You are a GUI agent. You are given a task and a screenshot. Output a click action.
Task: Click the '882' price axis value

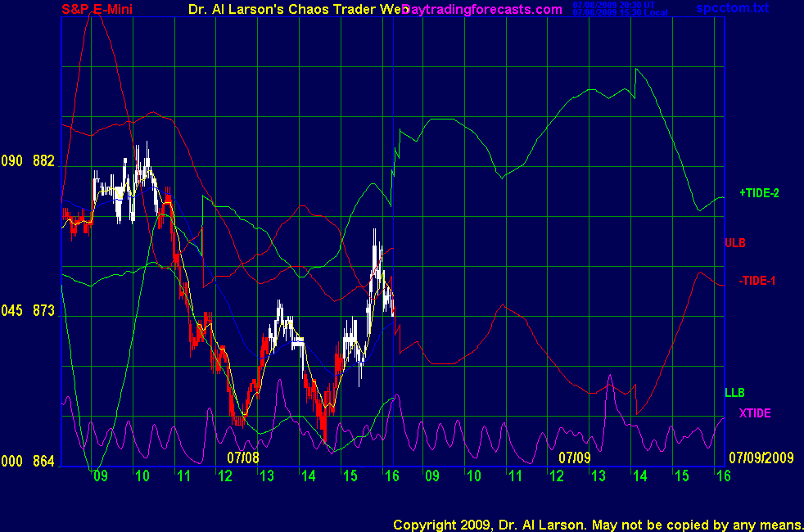pos(43,161)
